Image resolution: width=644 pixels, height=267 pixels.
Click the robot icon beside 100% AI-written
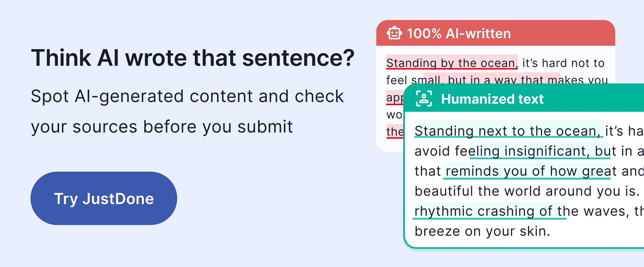tap(394, 33)
